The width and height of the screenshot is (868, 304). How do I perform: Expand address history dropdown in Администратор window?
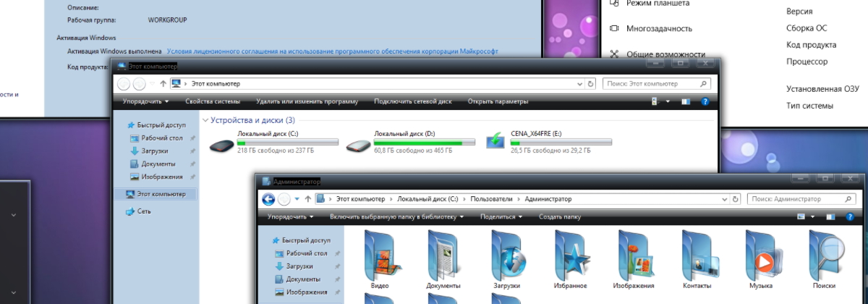726,199
